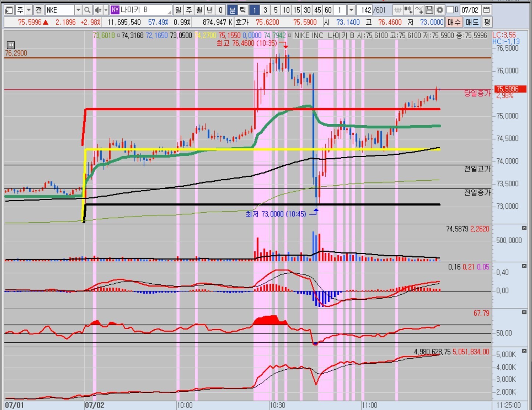Screen dimensions: 532x410
Task: Expand the minute interval dropdown arrow
Action: coord(351,10)
